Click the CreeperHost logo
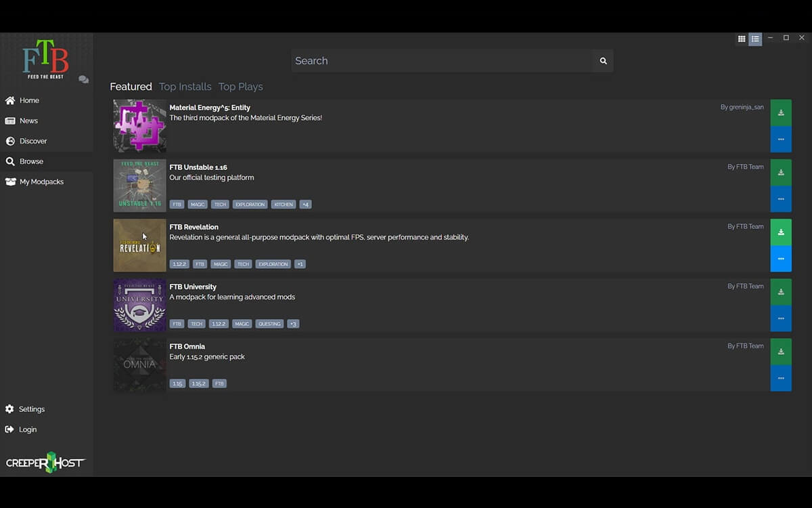Viewport: 812px width, 508px height. click(46, 463)
